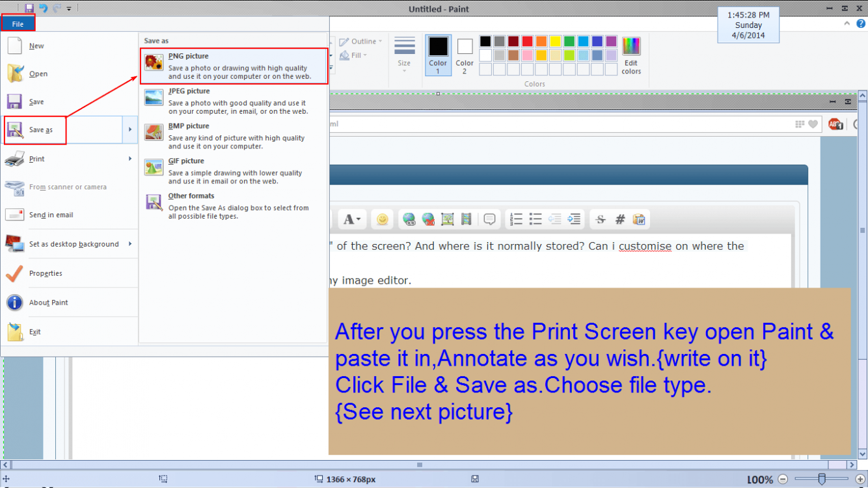Expand Set as desktop background submenu arrow
Image resolution: width=868 pixels, height=488 pixels.
point(130,244)
